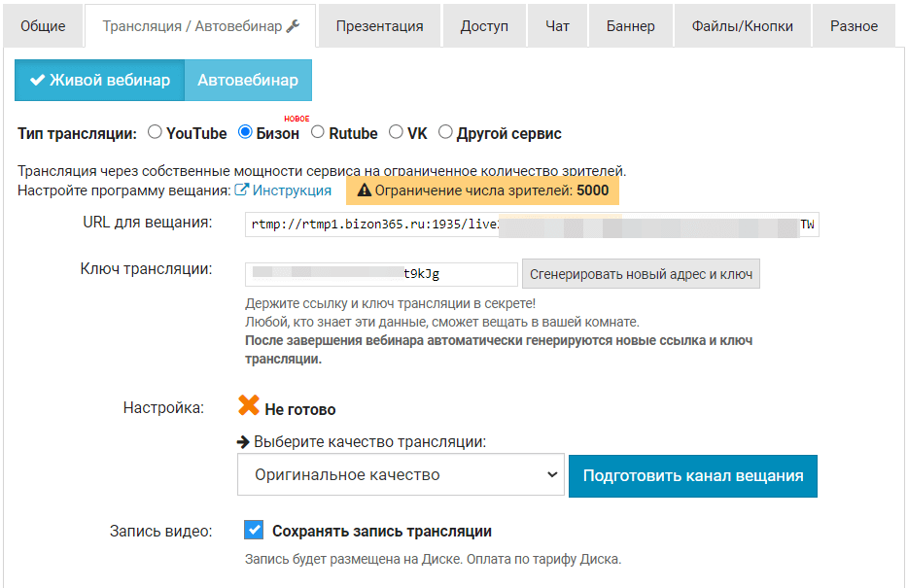Viewport: 908px width, 588px height.
Task: Select Другой сервис radio option
Action: [x=445, y=132]
